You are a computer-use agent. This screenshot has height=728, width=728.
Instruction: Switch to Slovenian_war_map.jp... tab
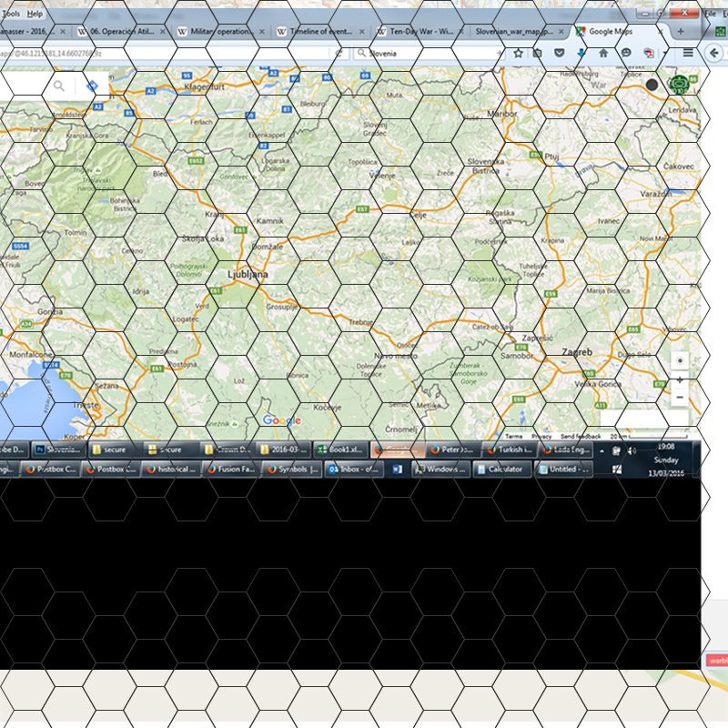coord(519,32)
